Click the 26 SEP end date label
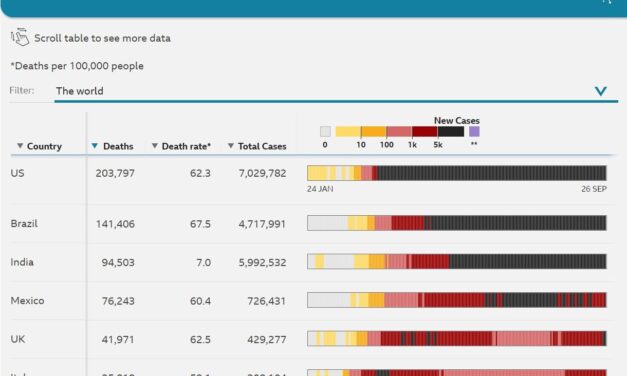The image size is (627, 376). point(594,189)
